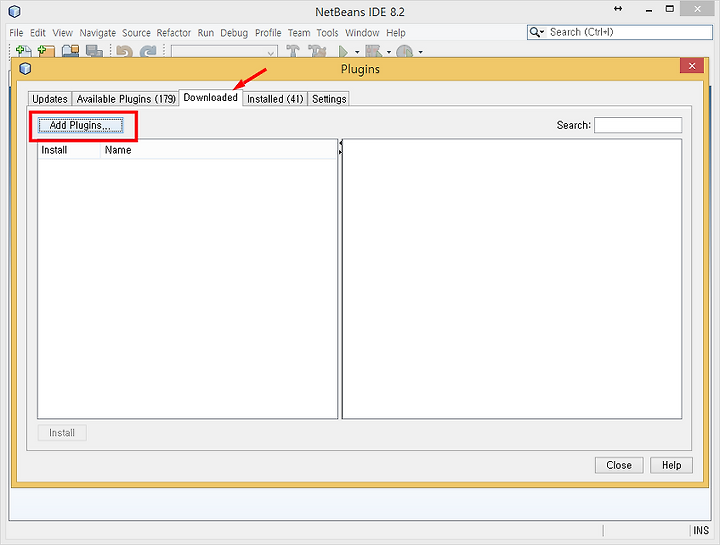Click the Clean and Build icon
The image size is (720, 545).
click(317, 51)
